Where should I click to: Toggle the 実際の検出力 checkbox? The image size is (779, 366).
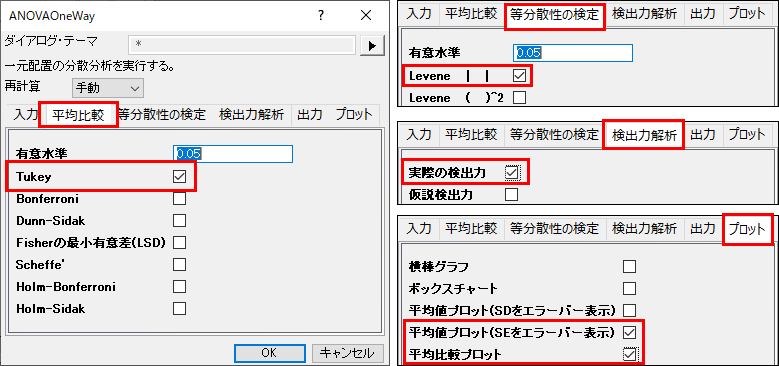(512, 172)
